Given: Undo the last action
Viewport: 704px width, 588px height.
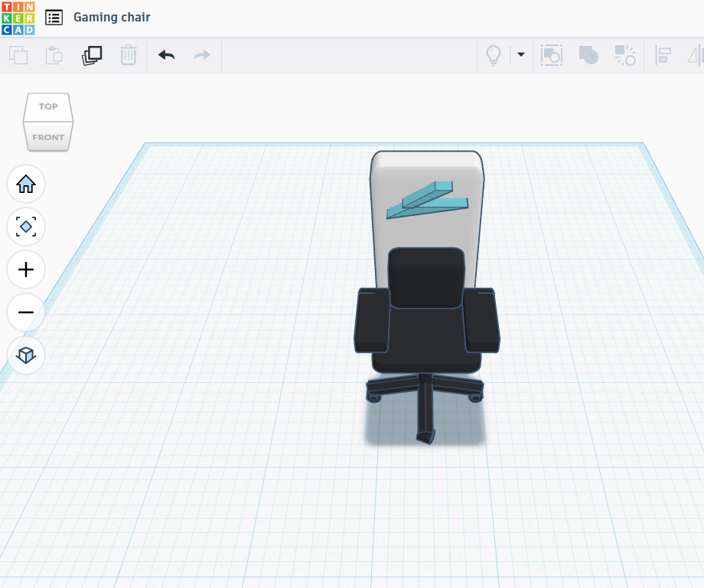Looking at the screenshot, I should click(167, 55).
